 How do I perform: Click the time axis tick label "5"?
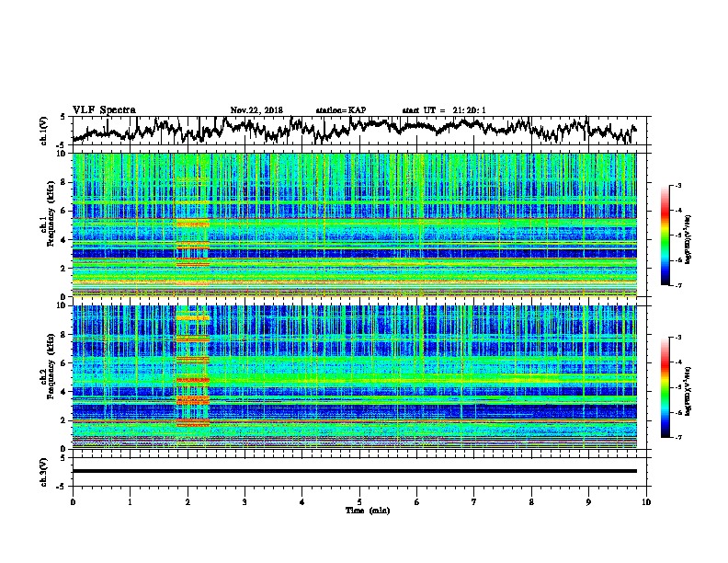click(x=359, y=501)
